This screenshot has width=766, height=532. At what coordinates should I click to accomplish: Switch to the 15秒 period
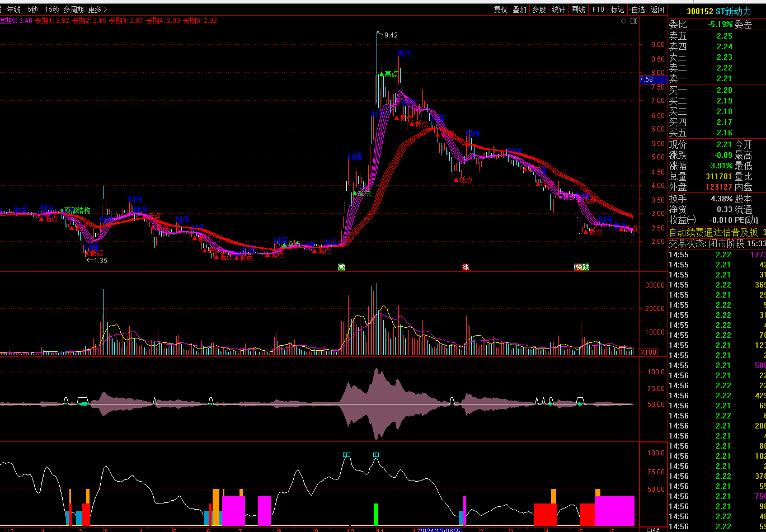tap(51, 10)
